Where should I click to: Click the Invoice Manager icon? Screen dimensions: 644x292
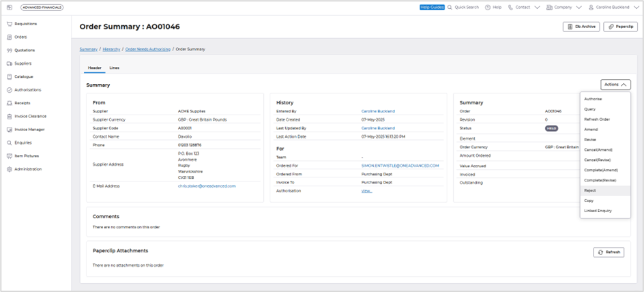coord(10,130)
